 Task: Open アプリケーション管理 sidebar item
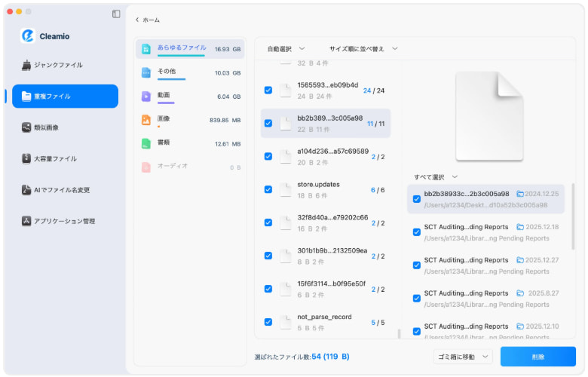pos(66,221)
